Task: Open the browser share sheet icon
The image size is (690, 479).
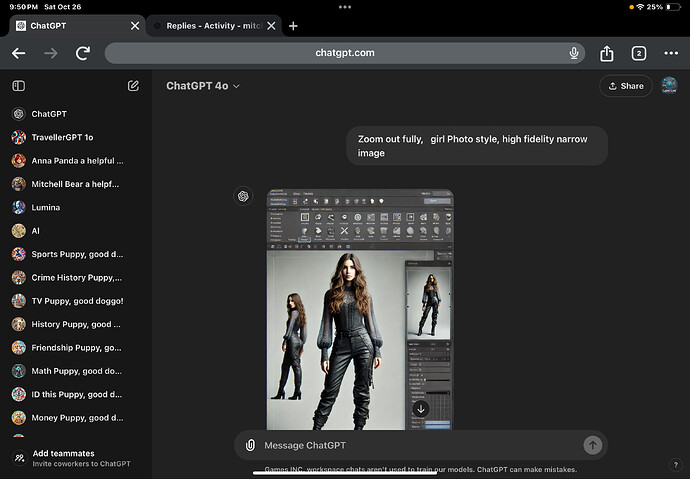Action: [x=607, y=53]
